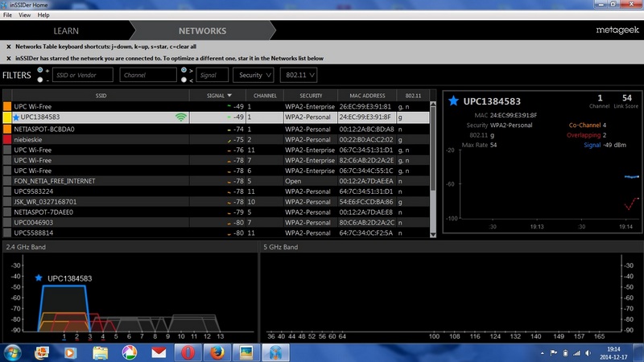Image resolution: width=644 pixels, height=362 pixels.
Task: Open Opera browser from the taskbar
Action: click(188, 352)
